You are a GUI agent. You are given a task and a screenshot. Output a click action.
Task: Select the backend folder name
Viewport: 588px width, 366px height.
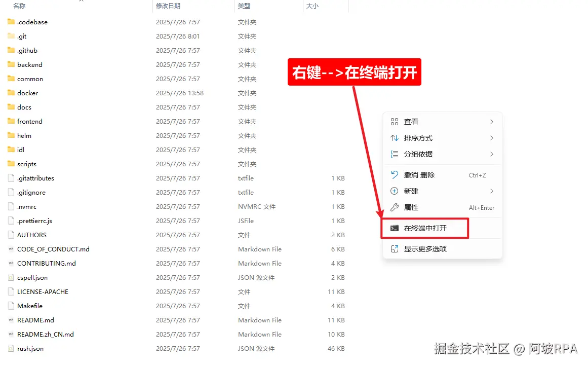[29, 64]
